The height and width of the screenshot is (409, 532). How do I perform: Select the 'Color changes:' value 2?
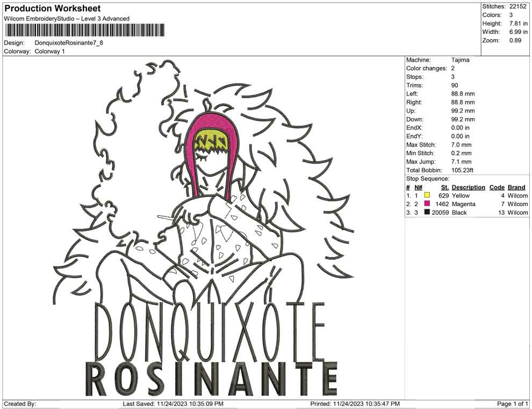click(x=453, y=69)
